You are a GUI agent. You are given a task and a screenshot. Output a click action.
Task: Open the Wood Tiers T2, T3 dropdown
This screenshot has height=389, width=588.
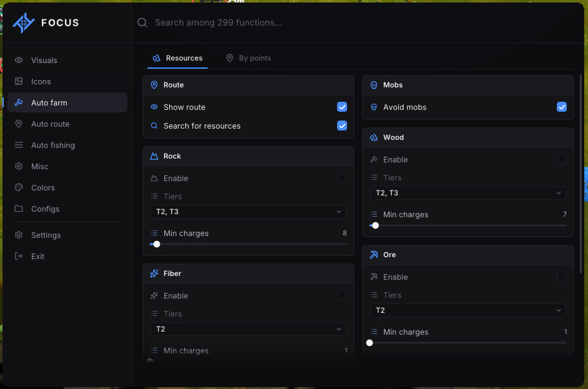(x=468, y=193)
